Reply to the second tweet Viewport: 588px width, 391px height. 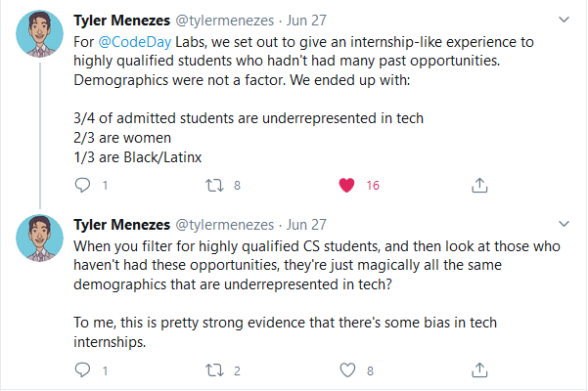point(82,370)
